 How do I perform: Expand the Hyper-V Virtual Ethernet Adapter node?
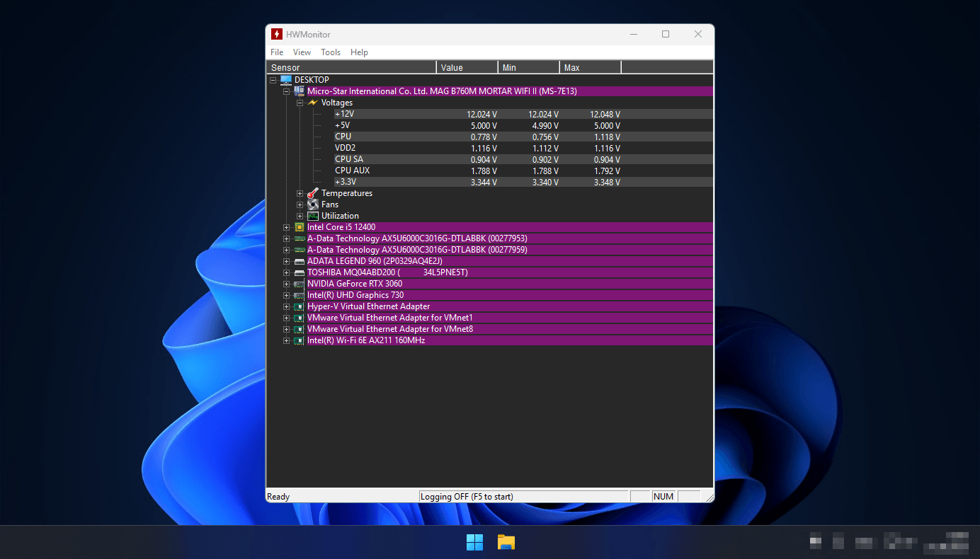click(x=286, y=306)
